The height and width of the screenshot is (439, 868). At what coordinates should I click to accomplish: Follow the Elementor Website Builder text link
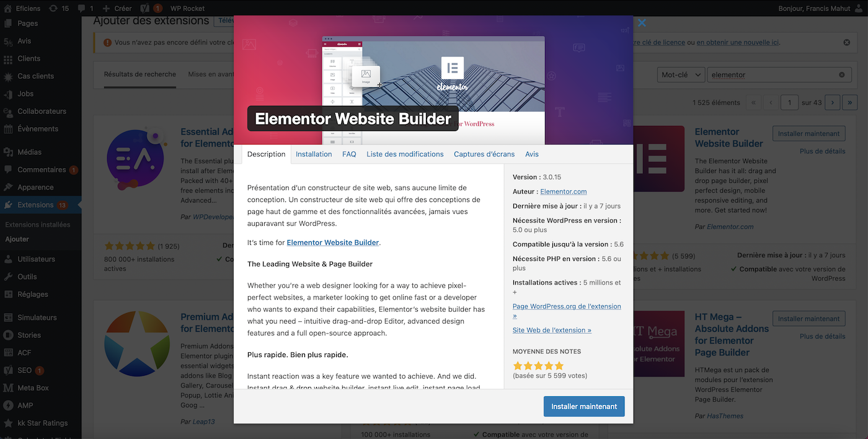click(x=332, y=242)
